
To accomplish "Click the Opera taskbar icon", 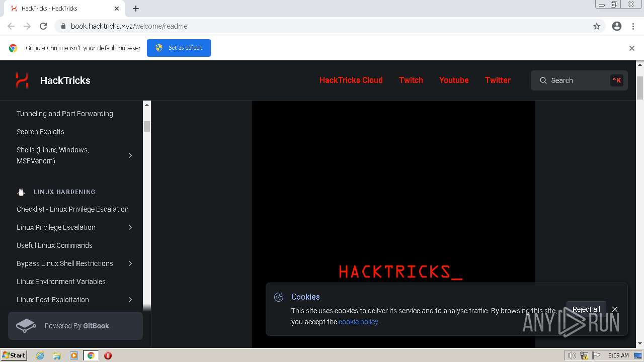I will 108,355.
